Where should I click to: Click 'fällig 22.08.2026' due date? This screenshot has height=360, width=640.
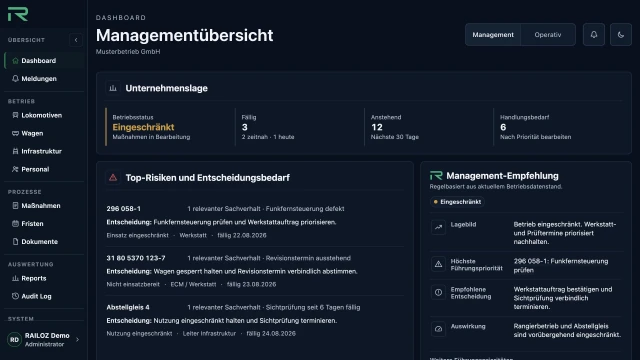pos(242,236)
